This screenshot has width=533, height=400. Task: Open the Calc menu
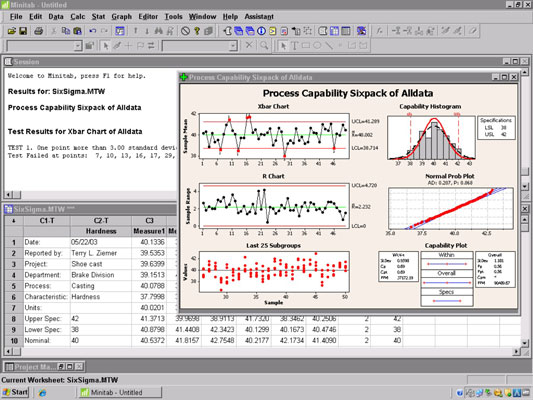(78, 17)
